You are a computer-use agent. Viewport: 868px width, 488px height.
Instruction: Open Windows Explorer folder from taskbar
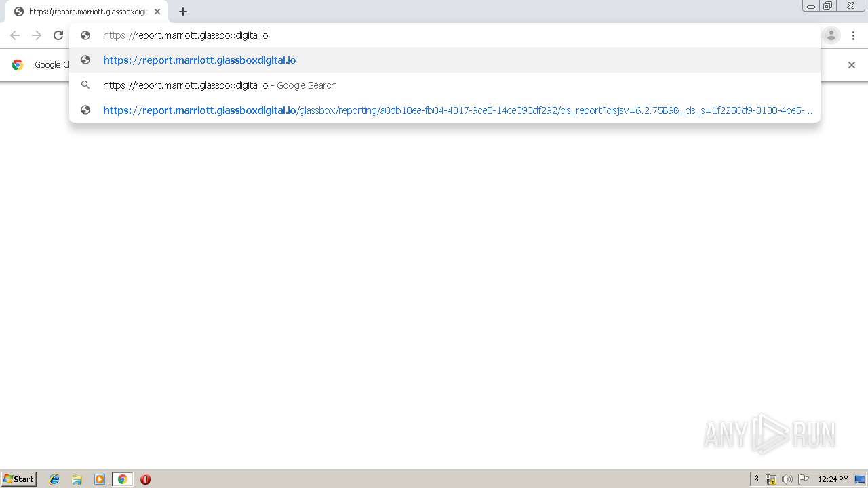77,479
